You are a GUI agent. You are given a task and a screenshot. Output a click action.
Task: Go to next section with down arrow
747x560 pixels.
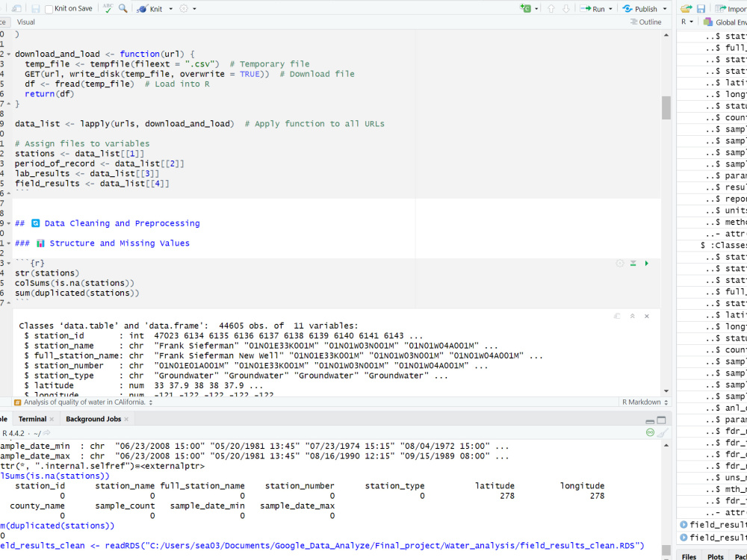click(x=566, y=8)
